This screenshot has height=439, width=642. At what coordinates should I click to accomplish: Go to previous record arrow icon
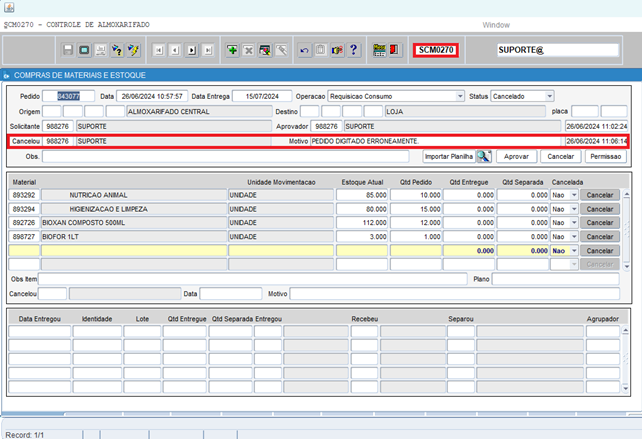coord(175,50)
